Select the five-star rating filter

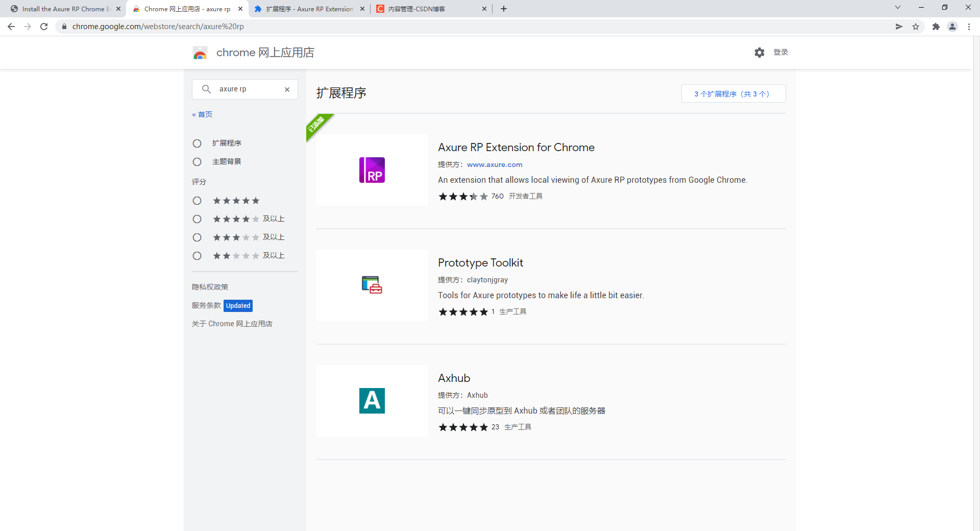click(x=197, y=201)
